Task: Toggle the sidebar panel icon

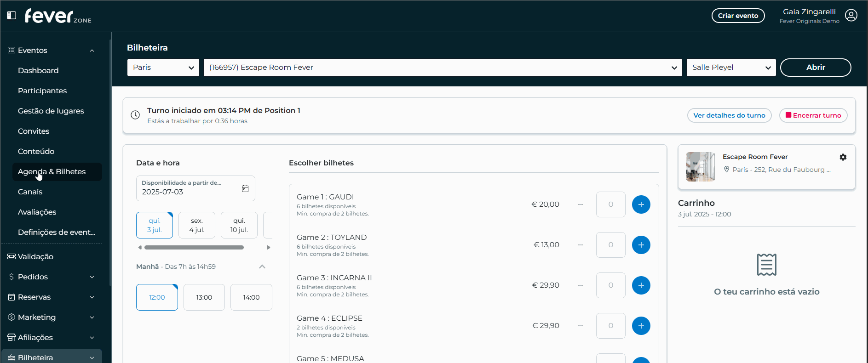Action: click(11, 15)
